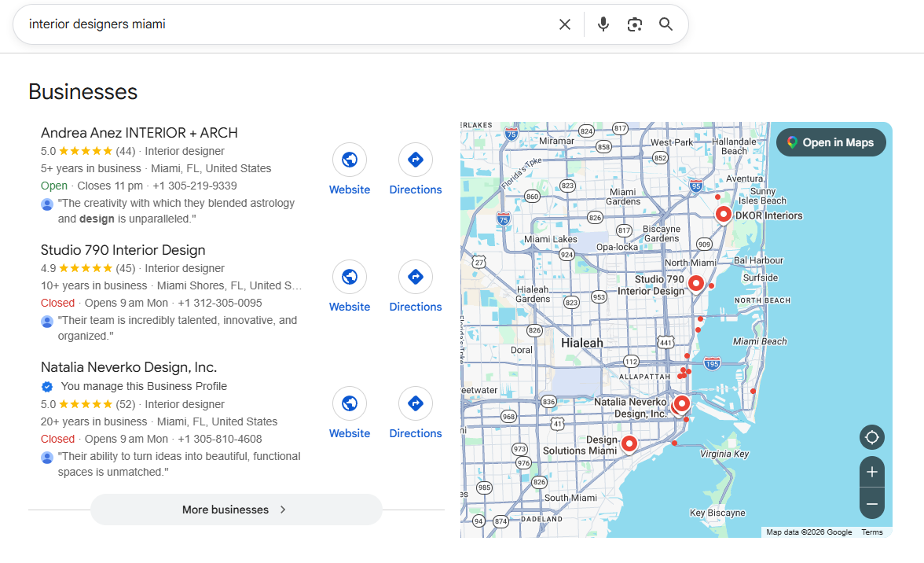Click phone number +1 312-305-0095
The width and height of the screenshot is (924, 563).
[220, 303]
